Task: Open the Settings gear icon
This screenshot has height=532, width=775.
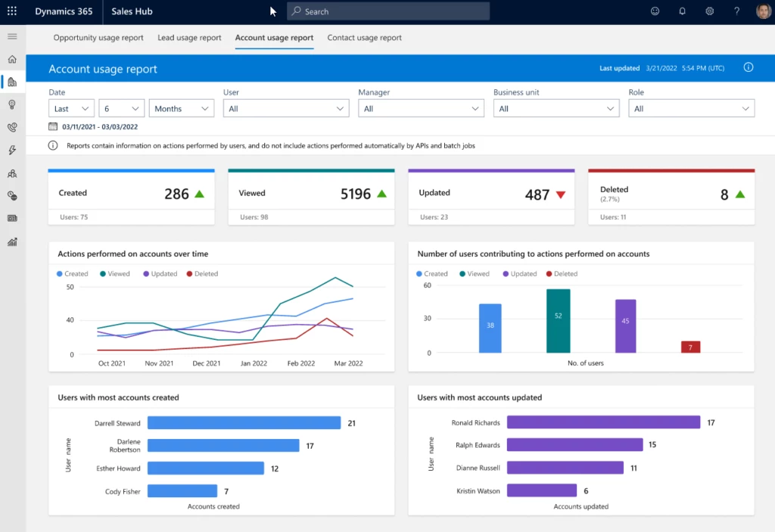Action: click(710, 11)
